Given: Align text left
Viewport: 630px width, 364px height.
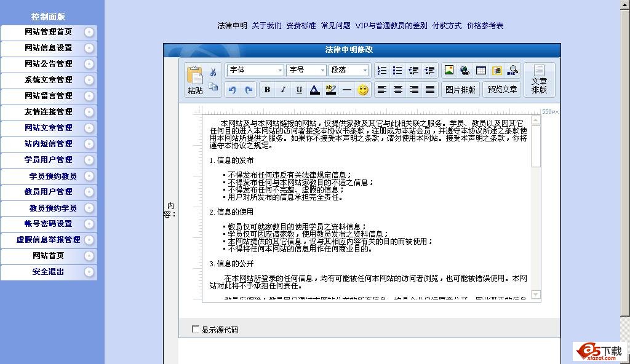Looking at the screenshot, I should pyautogui.click(x=381, y=90).
